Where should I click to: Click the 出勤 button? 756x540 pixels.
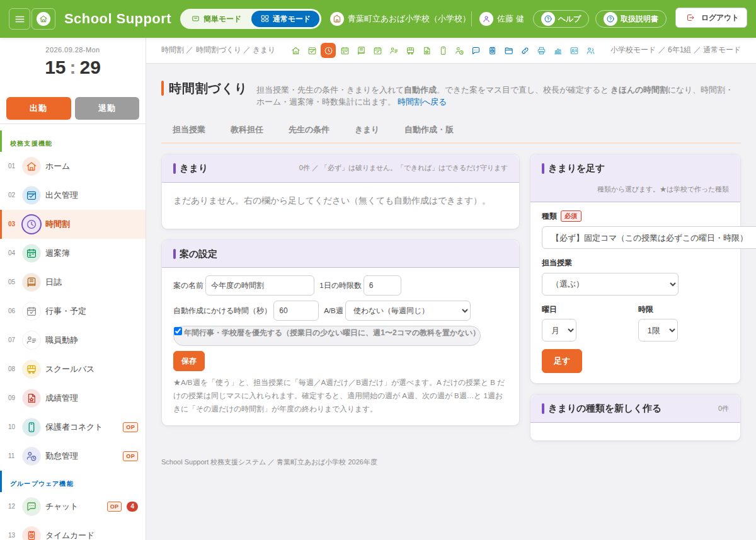38,108
